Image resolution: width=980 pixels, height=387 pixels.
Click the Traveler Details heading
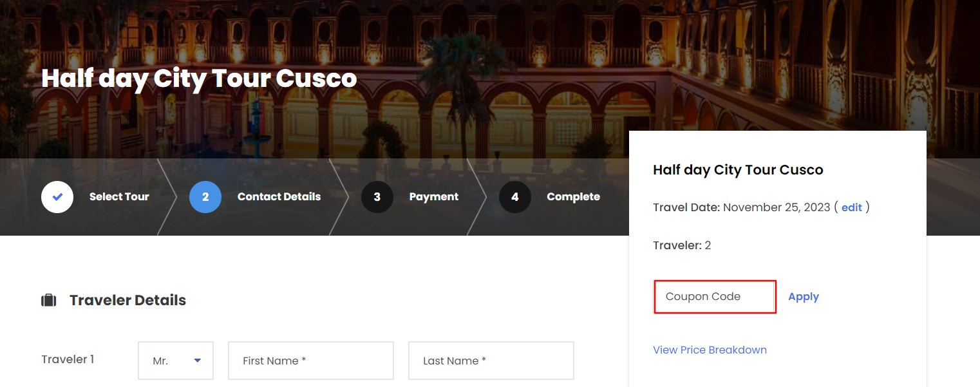coord(127,301)
